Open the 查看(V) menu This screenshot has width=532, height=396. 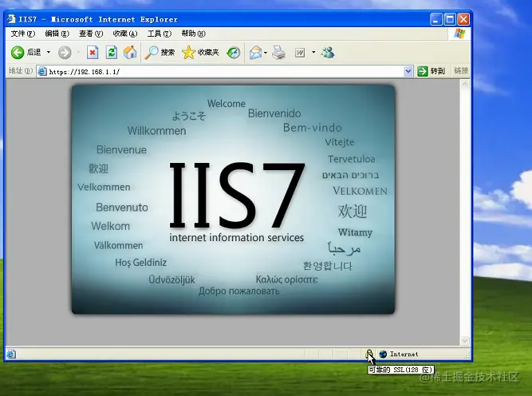(x=91, y=34)
